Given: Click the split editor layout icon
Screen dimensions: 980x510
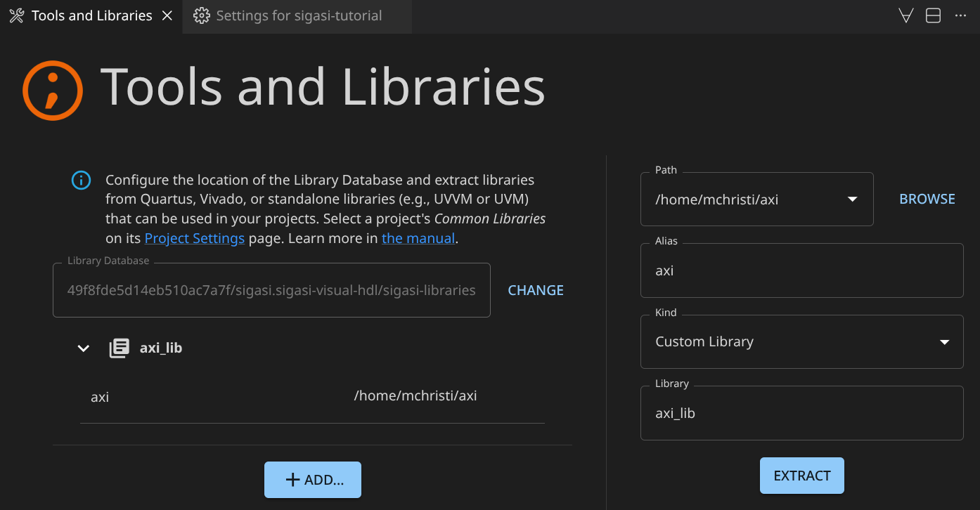Looking at the screenshot, I should tap(933, 15).
